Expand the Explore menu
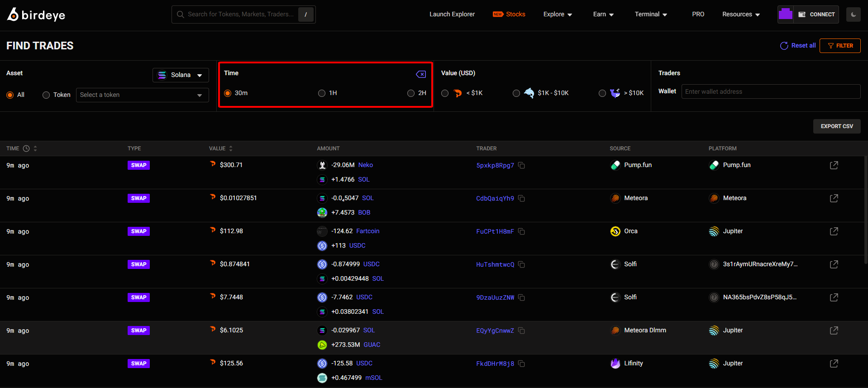This screenshot has height=388, width=868. (x=558, y=14)
